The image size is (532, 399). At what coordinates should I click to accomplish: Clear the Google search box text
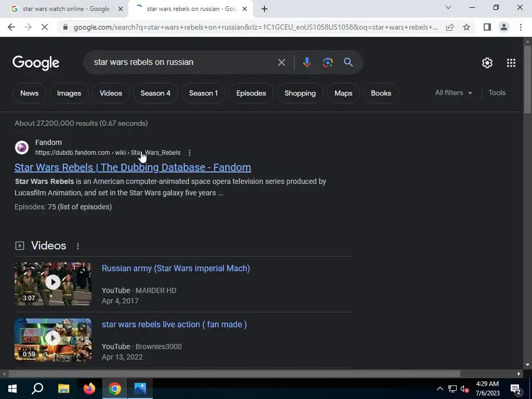pos(281,62)
